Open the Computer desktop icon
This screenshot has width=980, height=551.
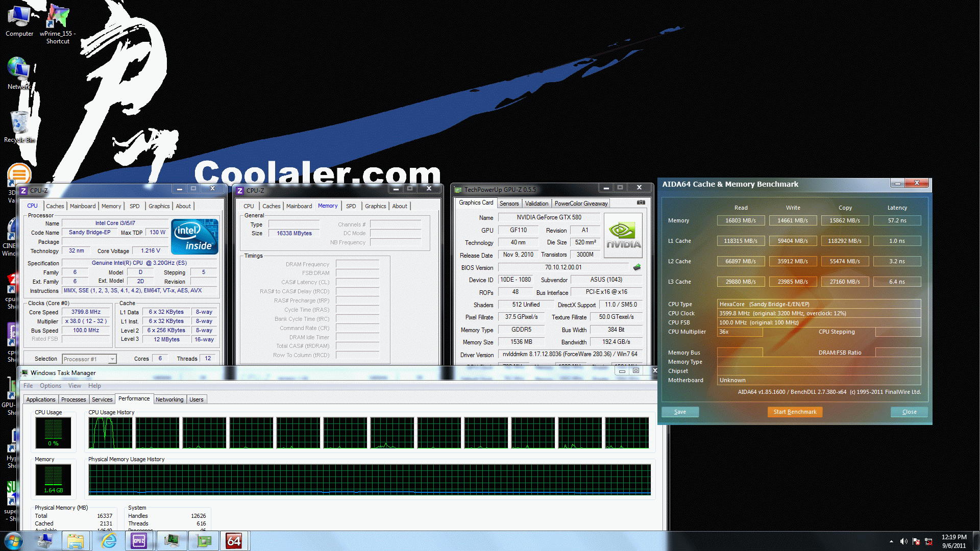[x=19, y=20]
